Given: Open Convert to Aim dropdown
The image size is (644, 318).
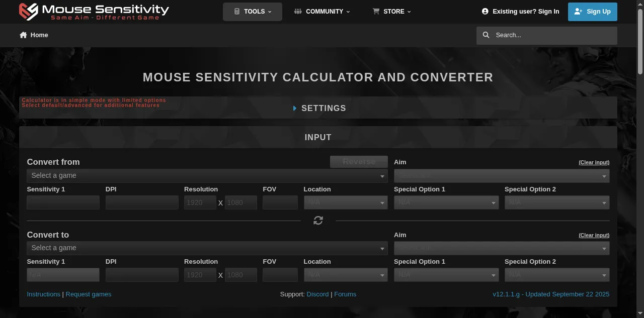Looking at the screenshot, I should (502, 248).
